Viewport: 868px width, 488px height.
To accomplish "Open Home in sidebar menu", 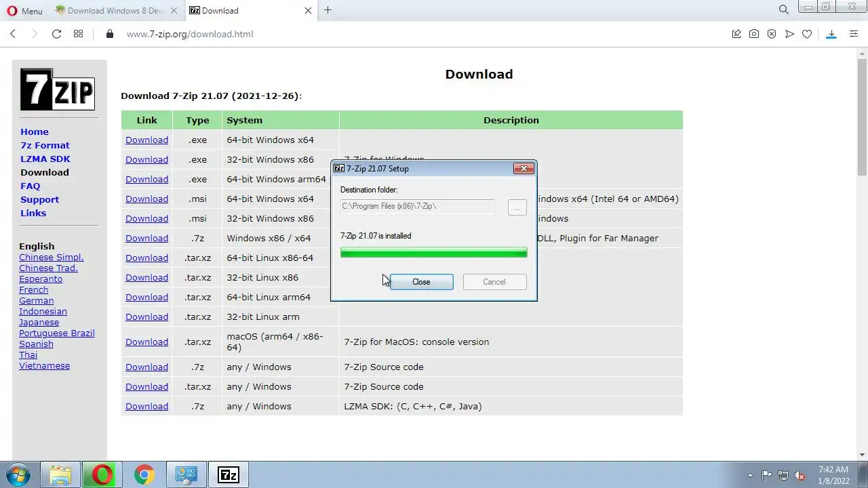I will coord(35,131).
